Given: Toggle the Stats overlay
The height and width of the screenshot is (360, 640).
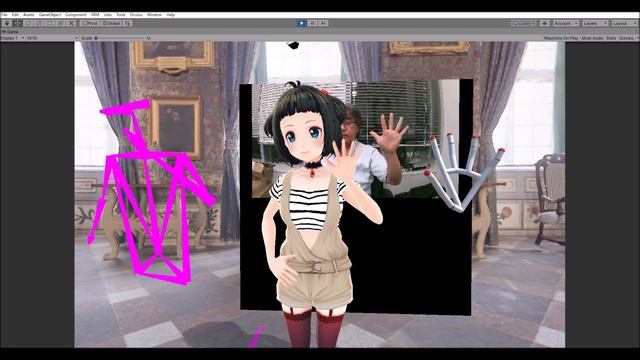Looking at the screenshot, I should 611,38.
